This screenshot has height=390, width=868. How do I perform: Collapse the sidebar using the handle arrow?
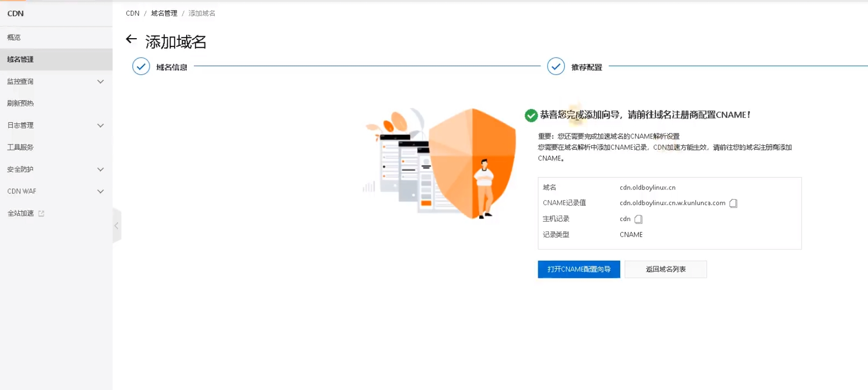point(117,226)
